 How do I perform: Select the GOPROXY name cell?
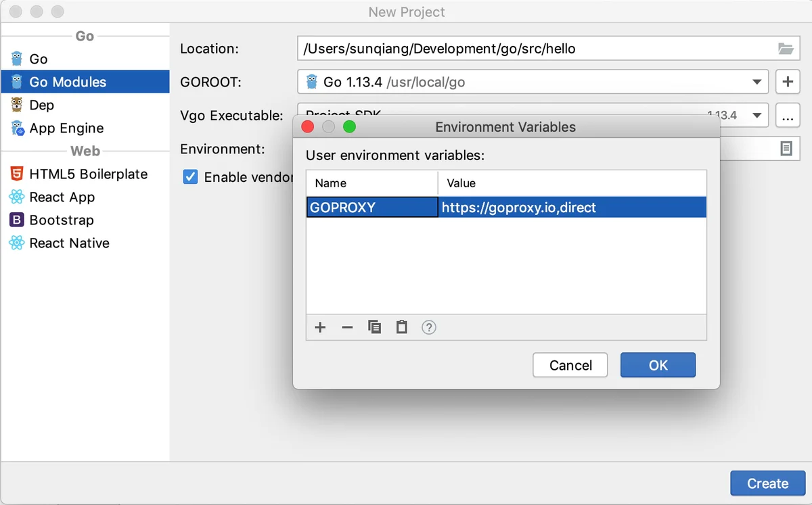pos(372,208)
